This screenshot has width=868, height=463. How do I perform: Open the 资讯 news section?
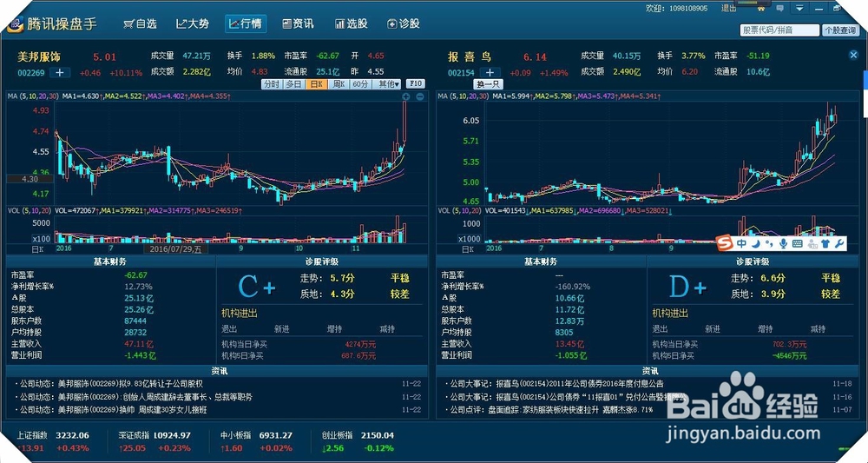coord(298,23)
